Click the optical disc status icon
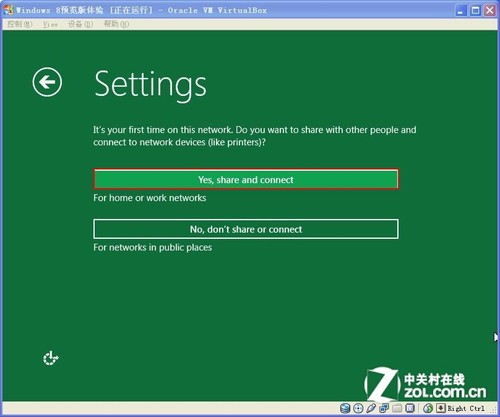This screenshot has width=500, height=417. [x=358, y=408]
